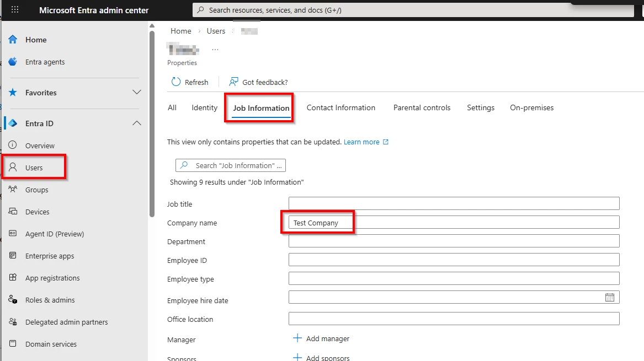Select Roles & admins in sidebar
Image resolution: width=644 pixels, height=361 pixels.
50,300
